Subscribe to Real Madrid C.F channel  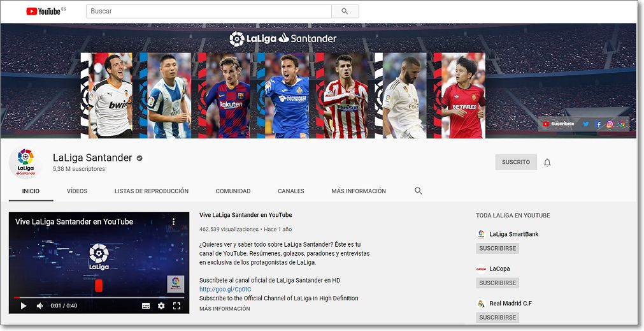tap(497, 318)
